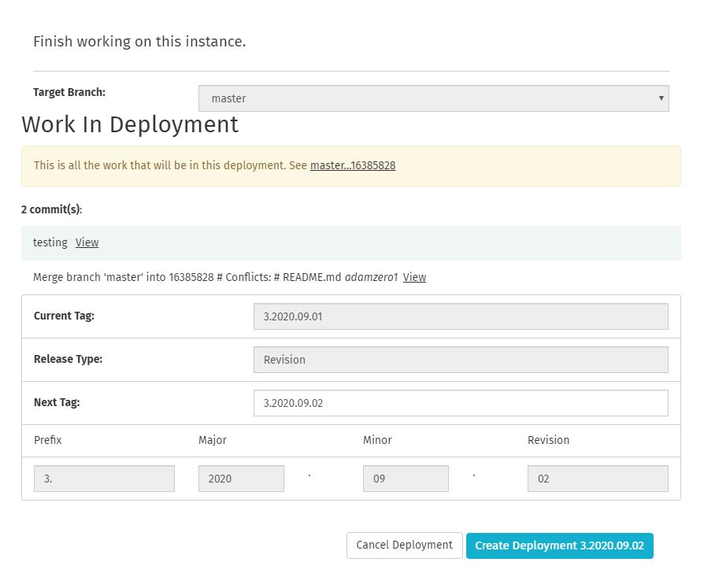Click the Minor field containing 09

point(405,479)
